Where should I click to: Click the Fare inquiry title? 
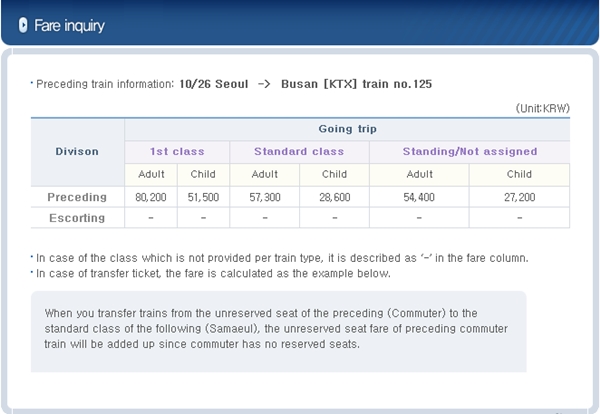click(69, 26)
